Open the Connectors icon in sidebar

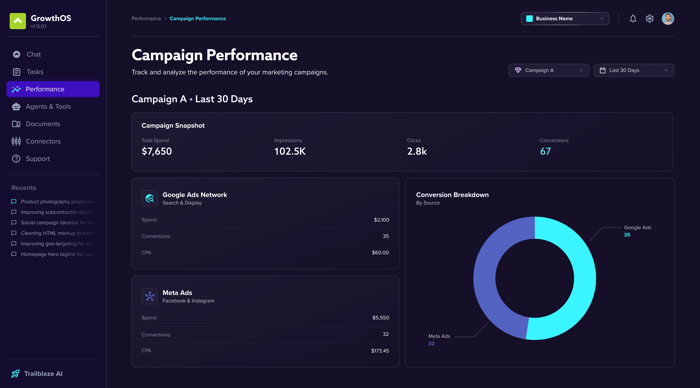point(17,142)
